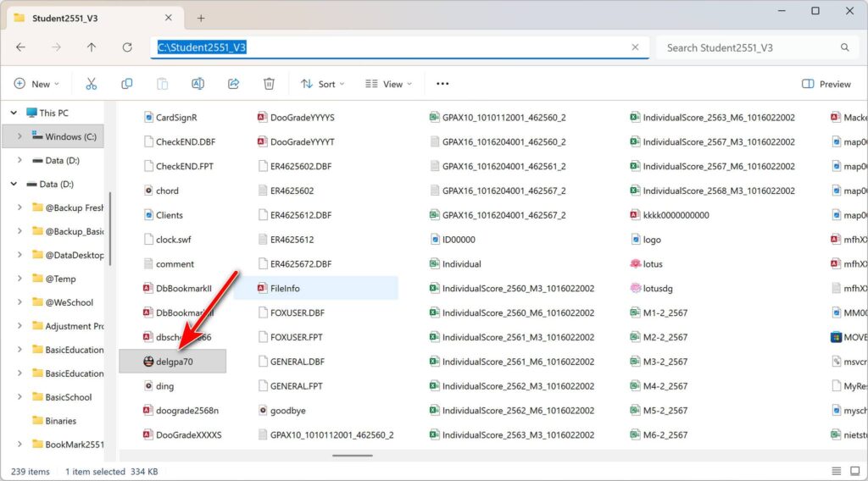This screenshot has height=481, width=868.
Task: Collapse the This PC tree node
Action: pyautogui.click(x=13, y=113)
